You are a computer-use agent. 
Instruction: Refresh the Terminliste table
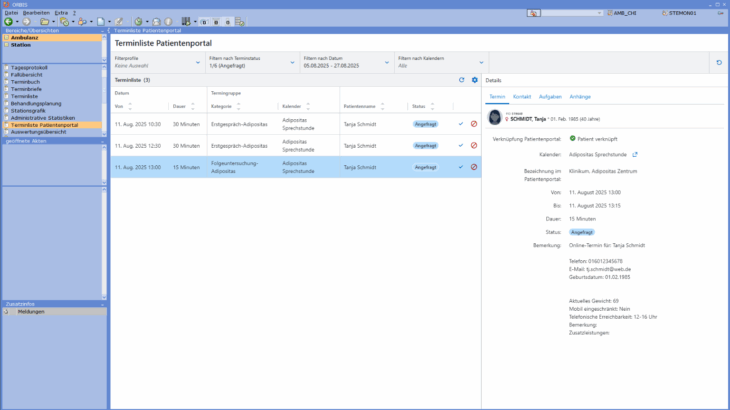click(461, 79)
